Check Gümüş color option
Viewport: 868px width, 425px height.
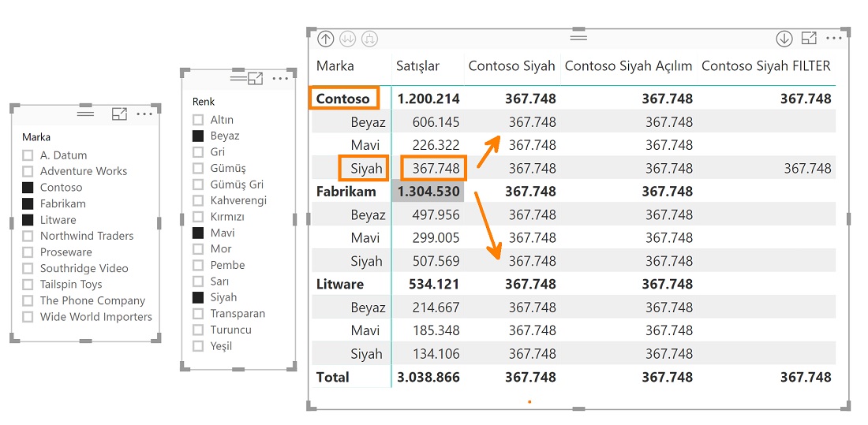(x=197, y=168)
